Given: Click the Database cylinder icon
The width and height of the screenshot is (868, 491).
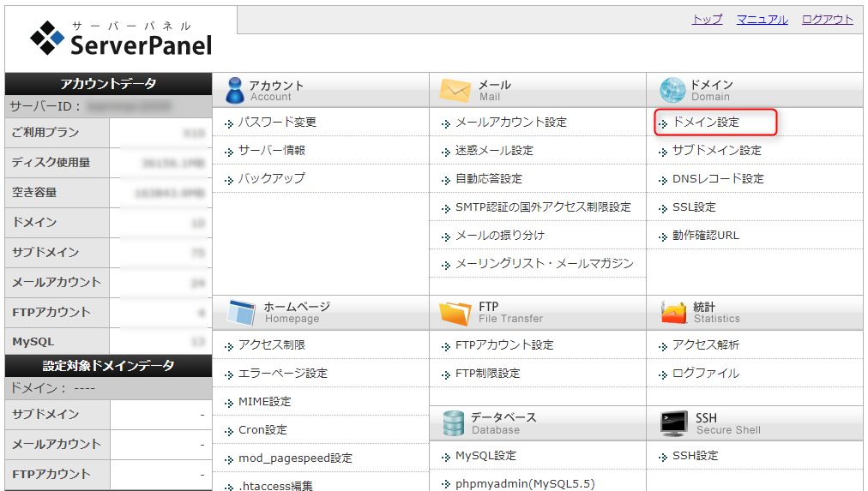Looking at the screenshot, I should coord(454,422).
